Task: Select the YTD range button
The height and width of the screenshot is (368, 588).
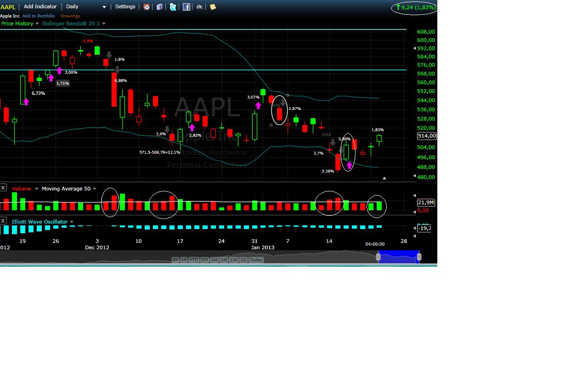Action: (x=194, y=260)
